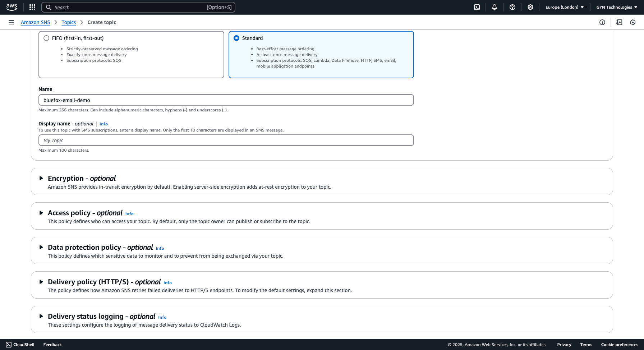Image resolution: width=644 pixels, height=350 pixels.
Task: Open the settings gear
Action: 530,7
